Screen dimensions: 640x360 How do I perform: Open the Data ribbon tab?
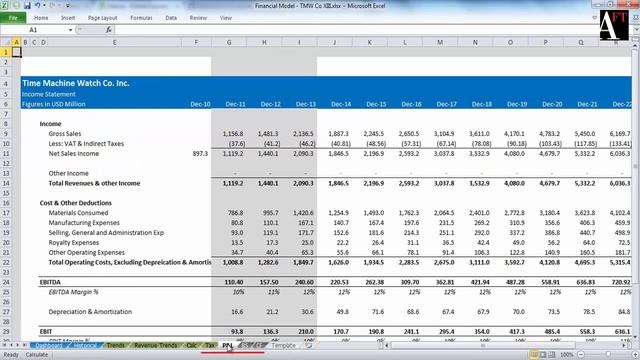[x=171, y=18]
